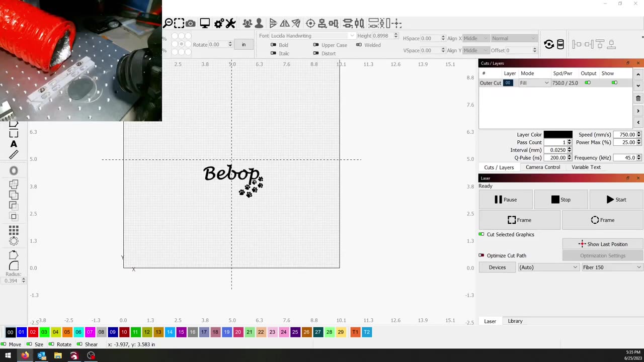Toggle Distort switch

pyautogui.click(x=316, y=53)
